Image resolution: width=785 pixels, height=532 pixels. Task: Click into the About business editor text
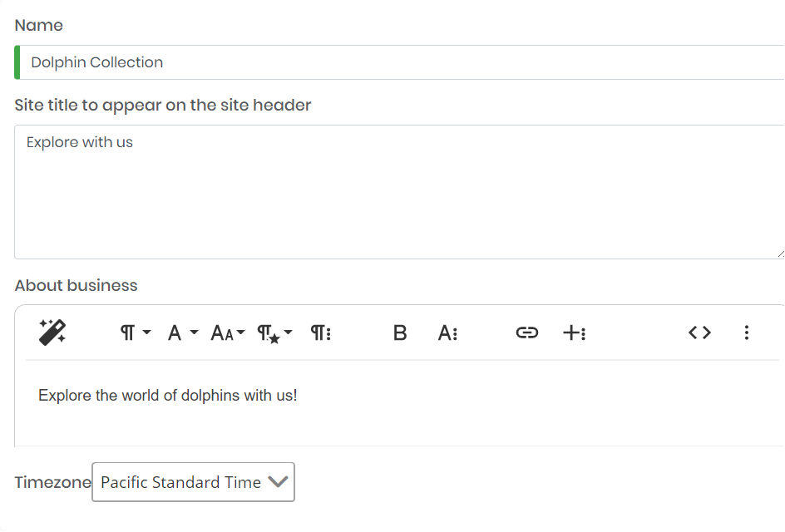pos(168,396)
